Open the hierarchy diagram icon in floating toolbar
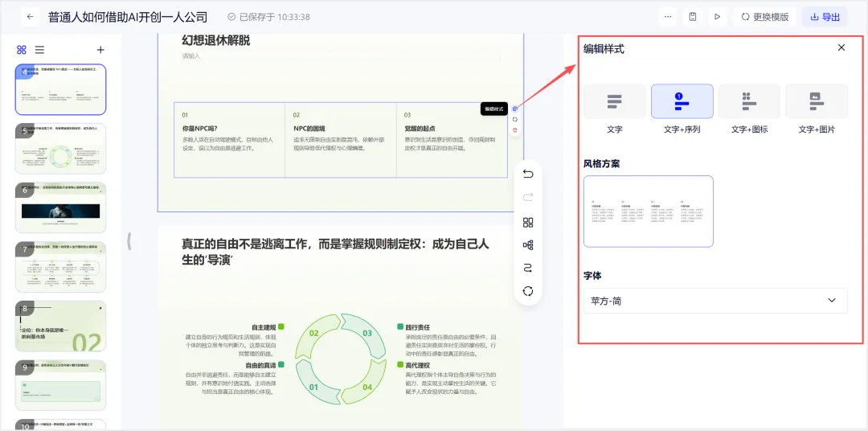Viewport: 868px width, 431px height. pyautogui.click(x=528, y=245)
